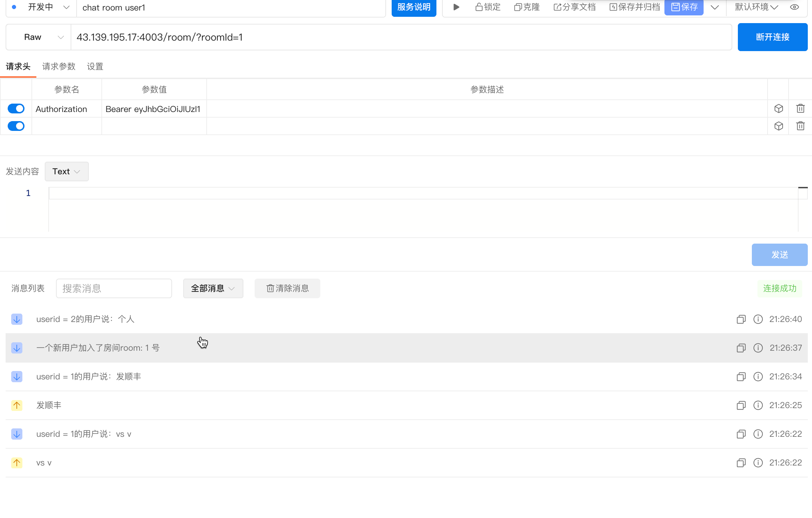Toggle the environment preview eye icon
Viewport: 812px width, 518px height.
[794, 7]
